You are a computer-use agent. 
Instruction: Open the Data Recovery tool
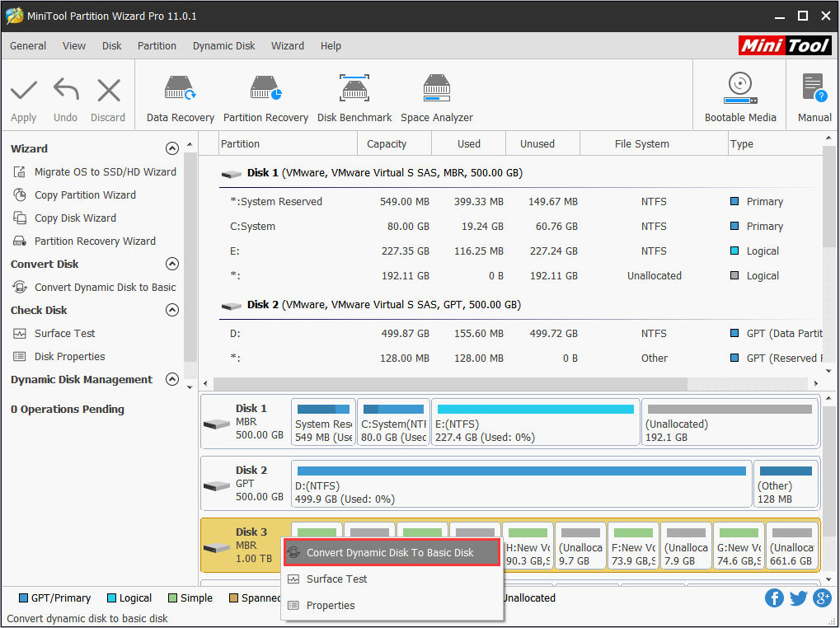(180, 95)
